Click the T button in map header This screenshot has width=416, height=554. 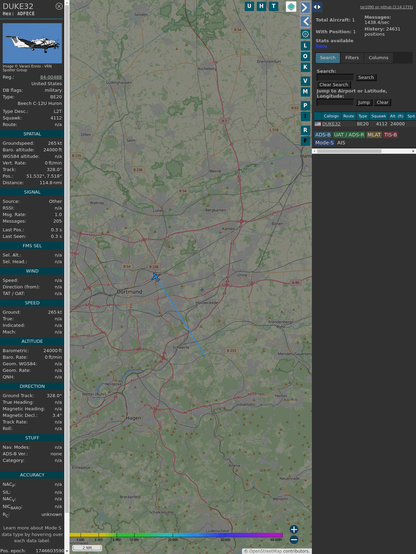click(x=274, y=6)
